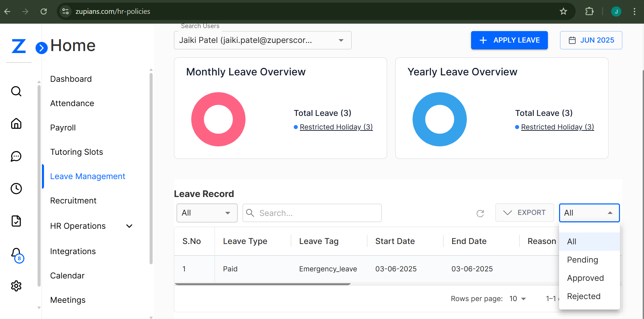The image size is (644, 319).
Task: Expand the HR Operations submenu
Action: click(129, 226)
